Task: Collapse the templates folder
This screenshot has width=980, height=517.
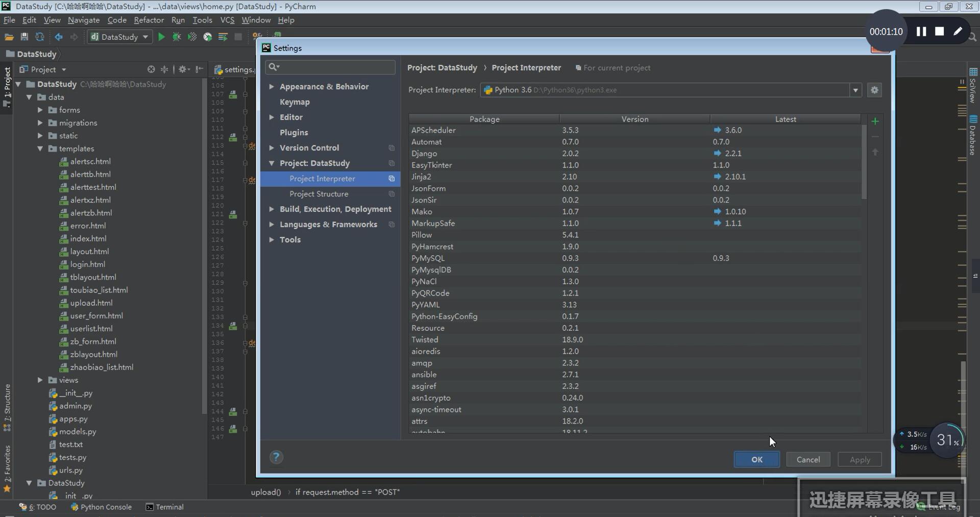Action: 40,149
